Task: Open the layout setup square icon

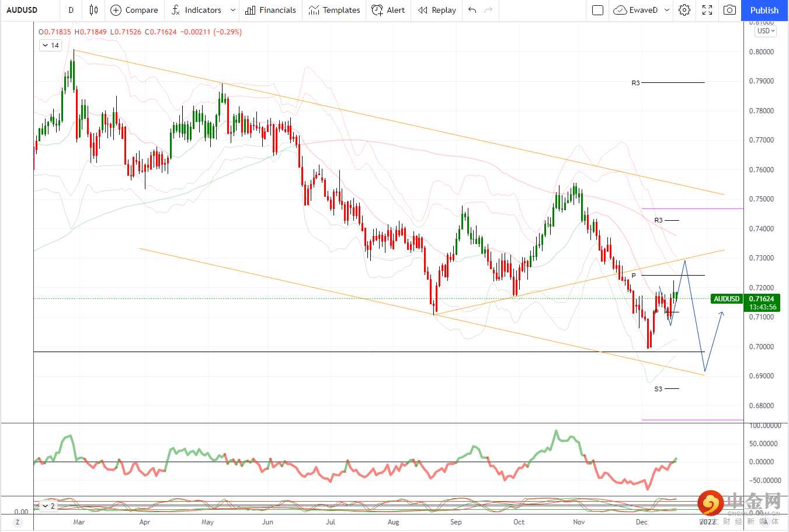Action: click(x=597, y=10)
